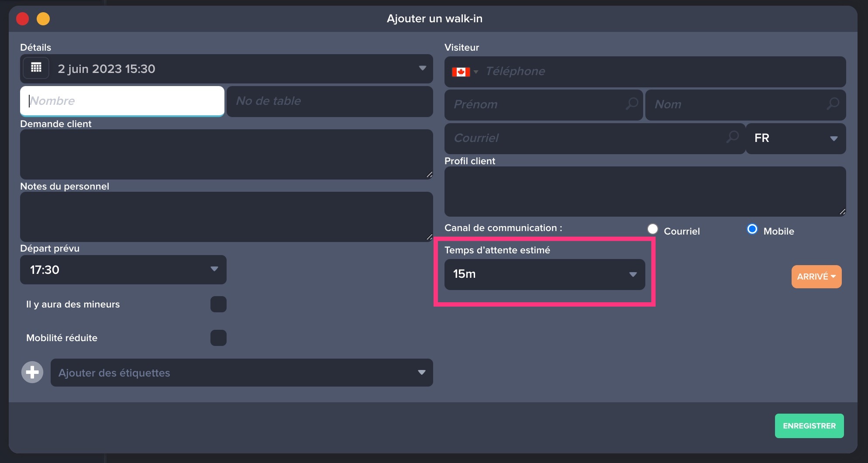Screen dimensions: 868x463
Task: Click the Canadian flag country selector
Action: coord(465,72)
